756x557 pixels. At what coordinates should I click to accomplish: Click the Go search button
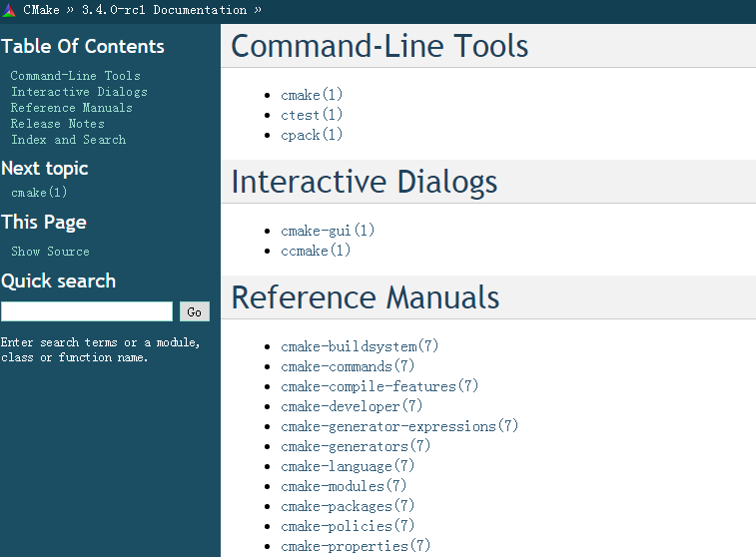pos(195,311)
